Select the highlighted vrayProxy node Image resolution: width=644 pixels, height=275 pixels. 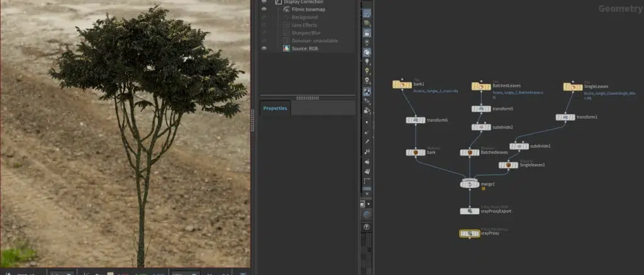[469, 234]
